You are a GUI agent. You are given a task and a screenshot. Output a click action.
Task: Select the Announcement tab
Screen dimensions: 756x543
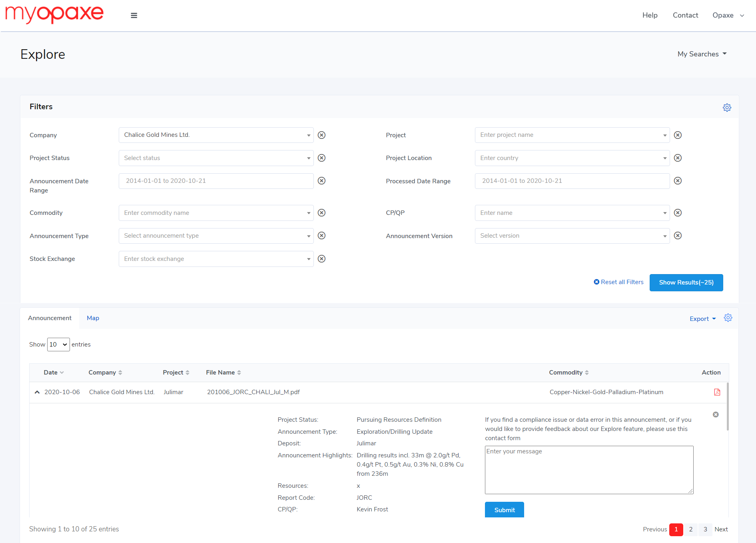click(x=50, y=318)
